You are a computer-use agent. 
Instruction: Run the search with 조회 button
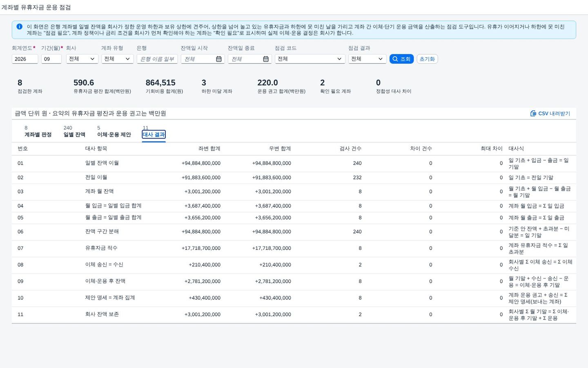click(x=401, y=59)
